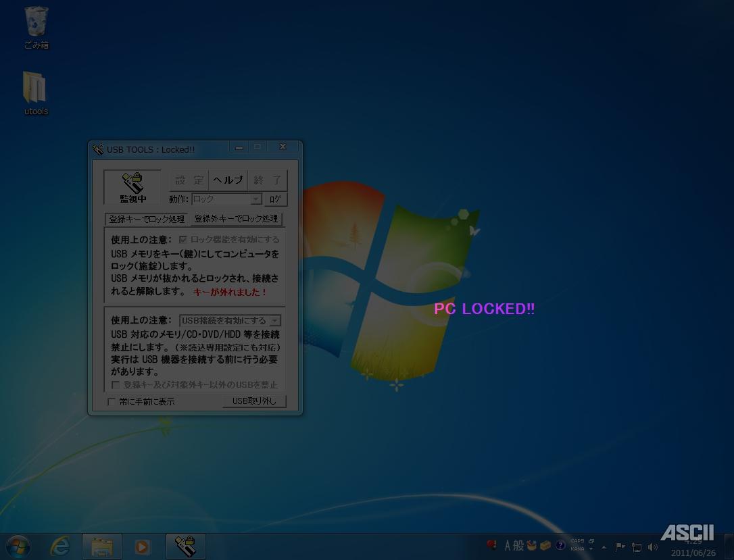
Task: Open Windows Media Player taskbar icon
Action: (x=143, y=546)
